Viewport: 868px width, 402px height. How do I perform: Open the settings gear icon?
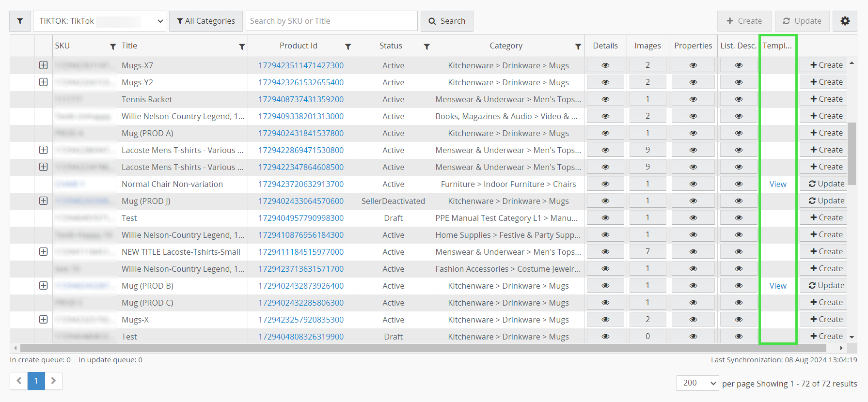click(845, 21)
